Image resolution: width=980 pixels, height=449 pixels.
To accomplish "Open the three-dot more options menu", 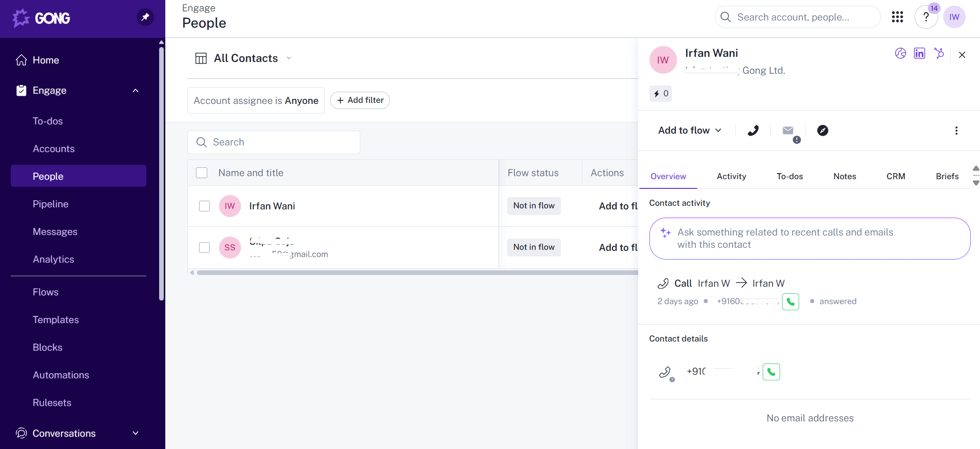I will pos(956,131).
